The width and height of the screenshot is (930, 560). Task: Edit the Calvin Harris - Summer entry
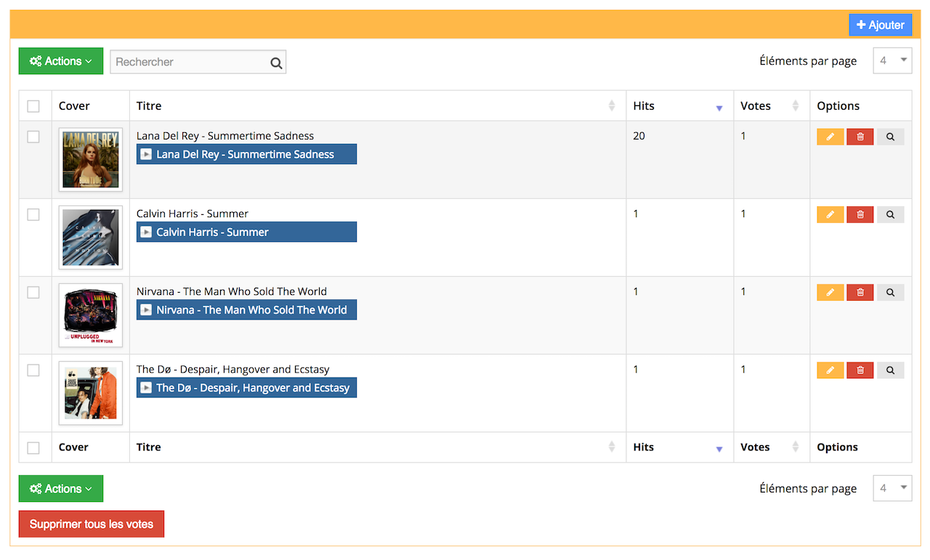point(830,214)
